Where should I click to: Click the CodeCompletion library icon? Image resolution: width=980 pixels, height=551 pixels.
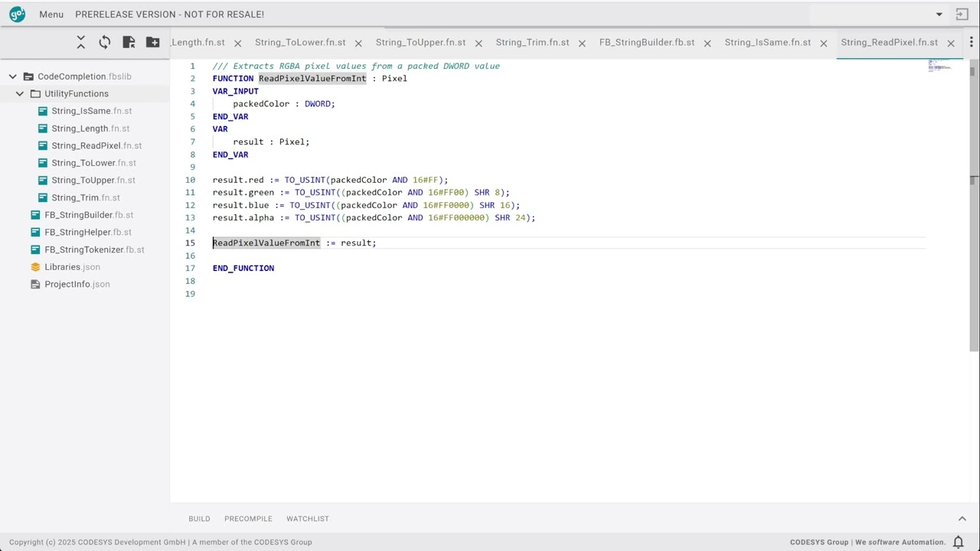tap(28, 77)
